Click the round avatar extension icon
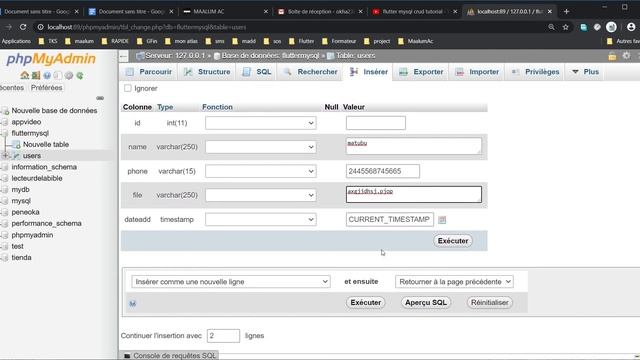The image size is (640, 360). point(611,27)
